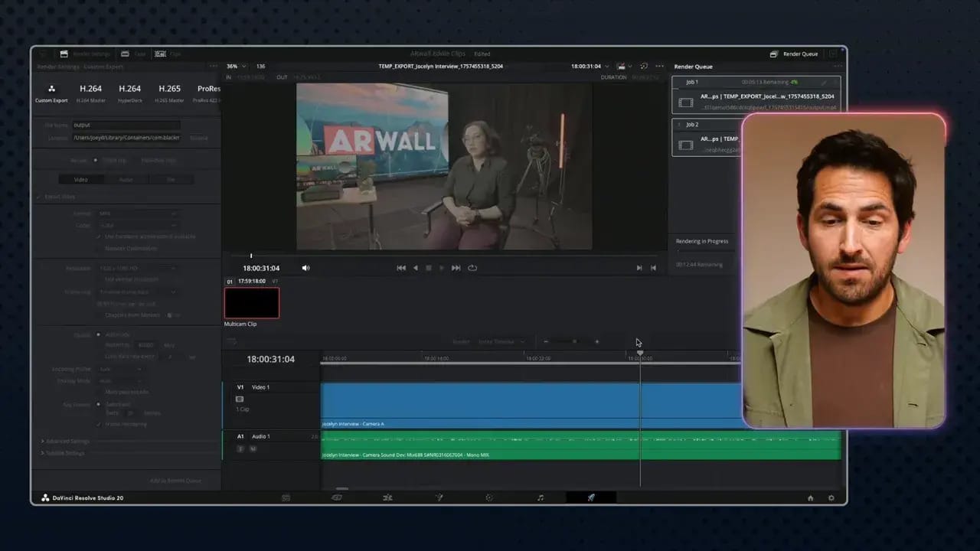Go to the project manager home icon

coord(810,497)
